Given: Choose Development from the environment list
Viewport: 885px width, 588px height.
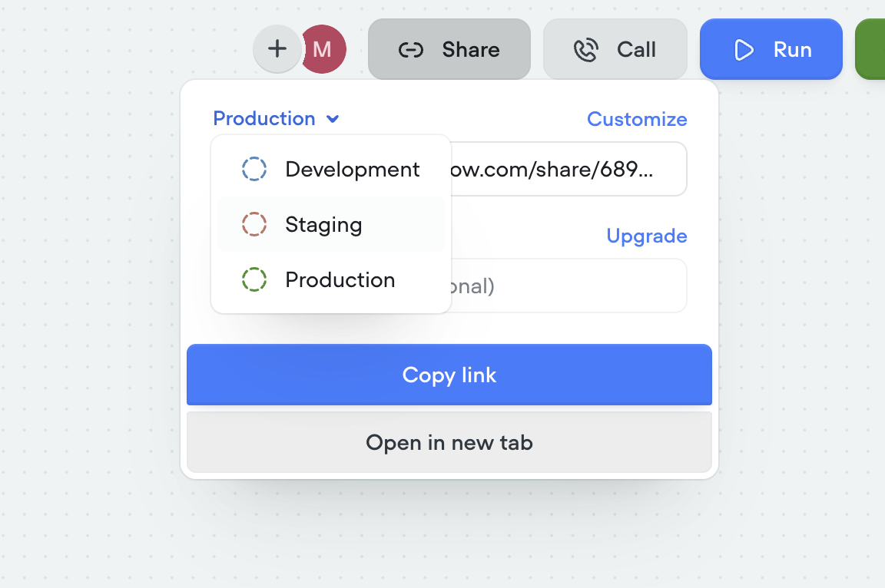Looking at the screenshot, I should click(352, 169).
